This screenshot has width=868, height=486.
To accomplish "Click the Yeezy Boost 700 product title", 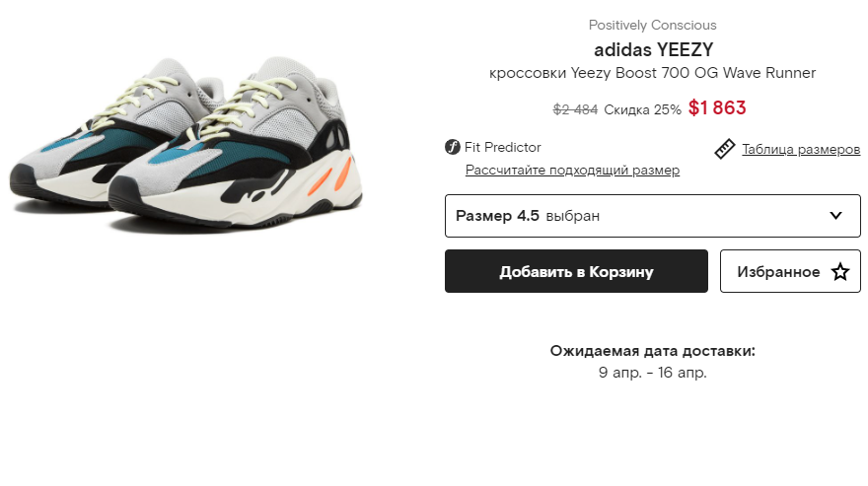I will [653, 73].
